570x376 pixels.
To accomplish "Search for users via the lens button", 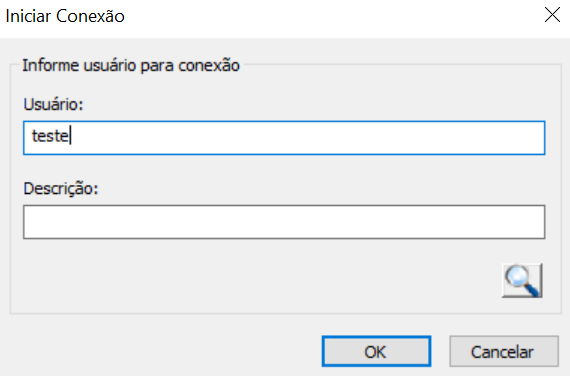I will click(x=522, y=280).
